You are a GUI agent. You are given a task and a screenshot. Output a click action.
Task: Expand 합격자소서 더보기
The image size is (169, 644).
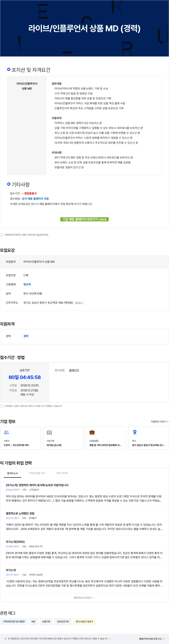[x=84, y=598]
